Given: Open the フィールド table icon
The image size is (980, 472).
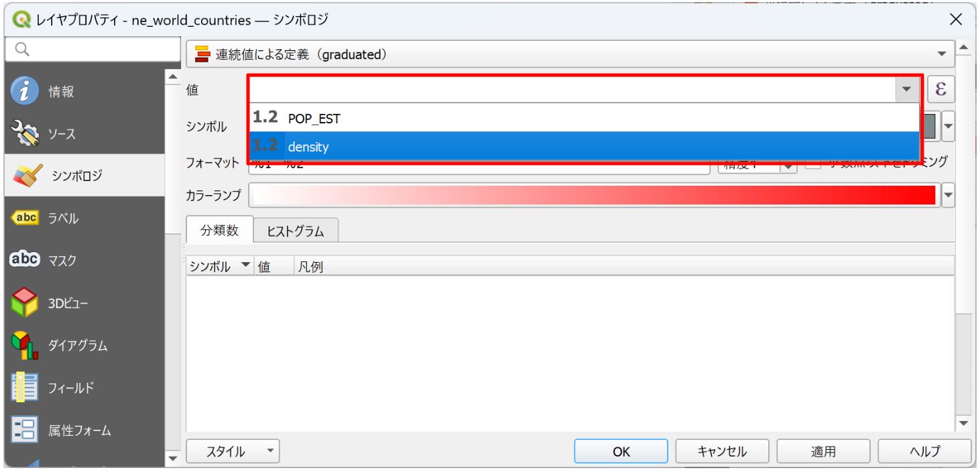Looking at the screenshot, I should pyautogui.click(x=24, y=387).
